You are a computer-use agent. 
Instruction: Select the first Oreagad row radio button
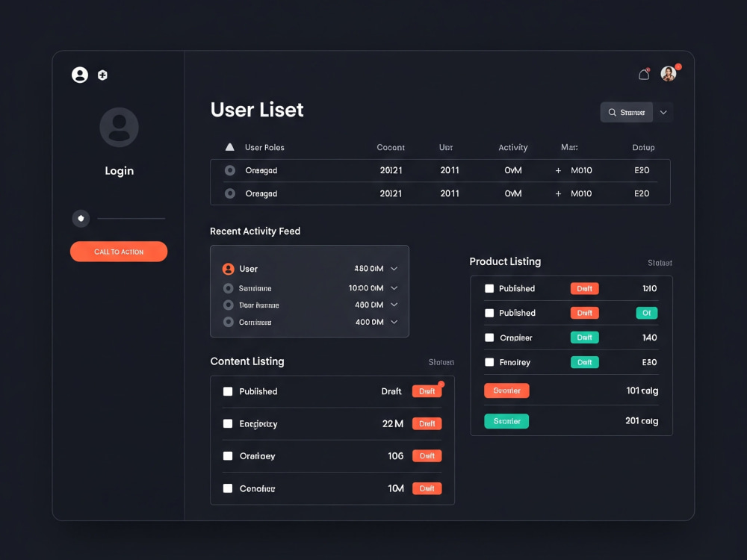click(229, 170)
